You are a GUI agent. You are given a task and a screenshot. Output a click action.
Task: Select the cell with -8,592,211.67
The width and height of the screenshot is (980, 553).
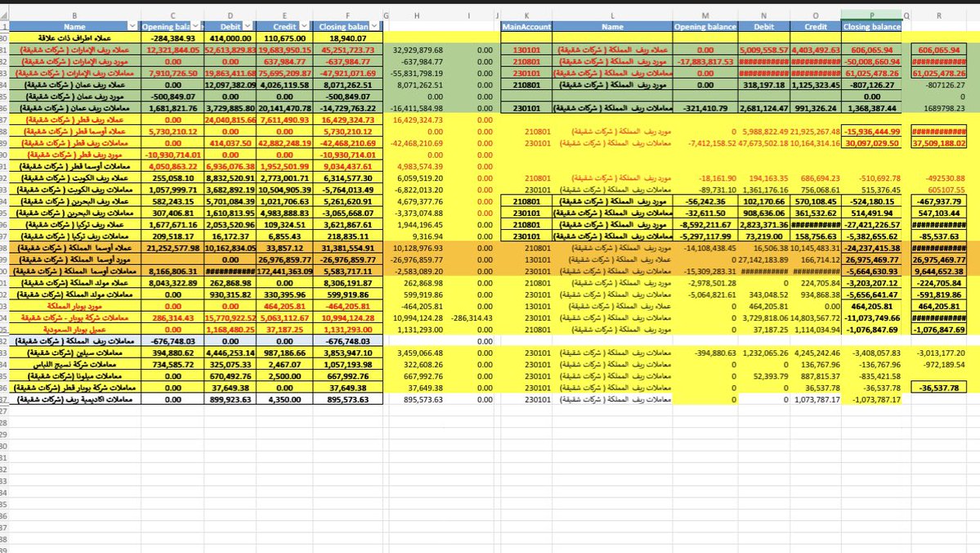click(705, 225)
